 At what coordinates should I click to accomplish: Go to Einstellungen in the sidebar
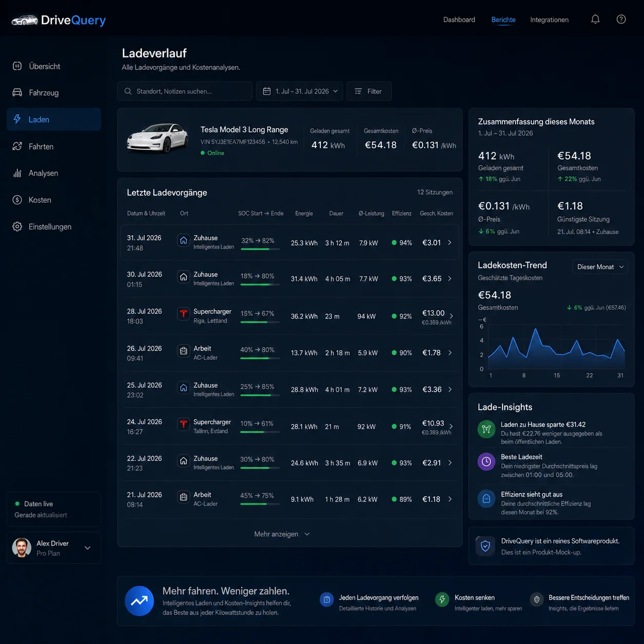point(54,226)
